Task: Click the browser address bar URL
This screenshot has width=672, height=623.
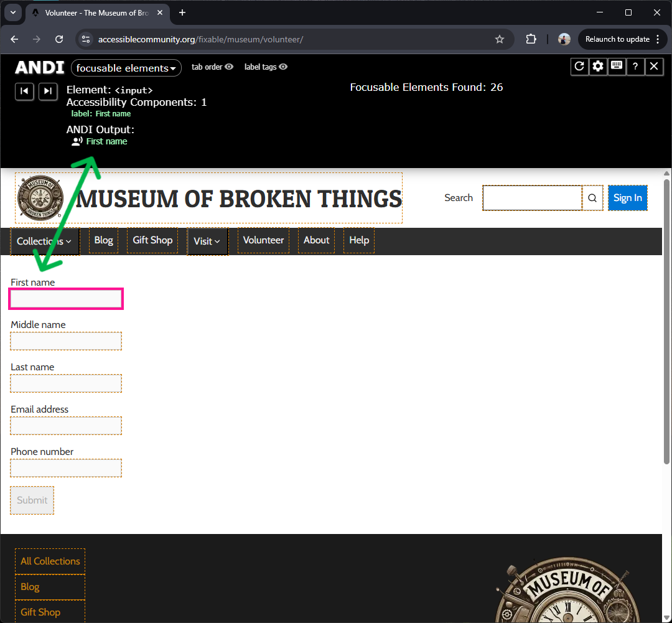Action: (200, 39)
